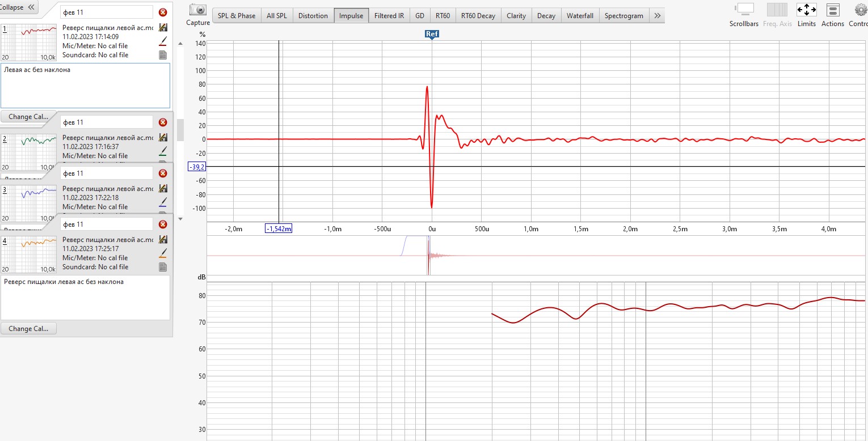Image resolution: width=868 pixels, height=441 pixels.
Task: Remove measurement 1 with its red X
Action: [163, 12]
